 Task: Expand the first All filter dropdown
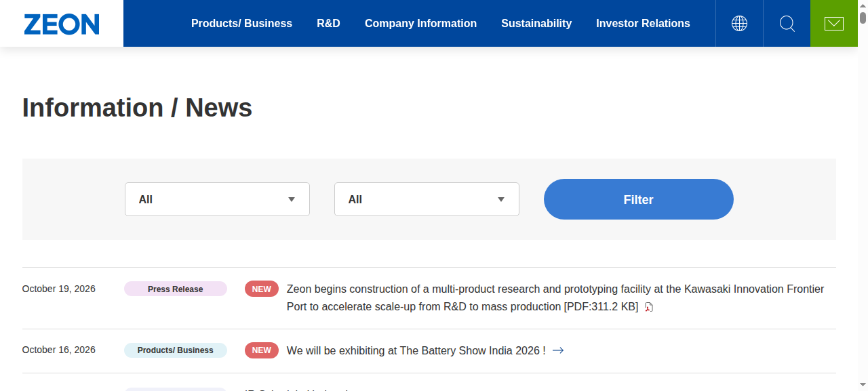217,199
